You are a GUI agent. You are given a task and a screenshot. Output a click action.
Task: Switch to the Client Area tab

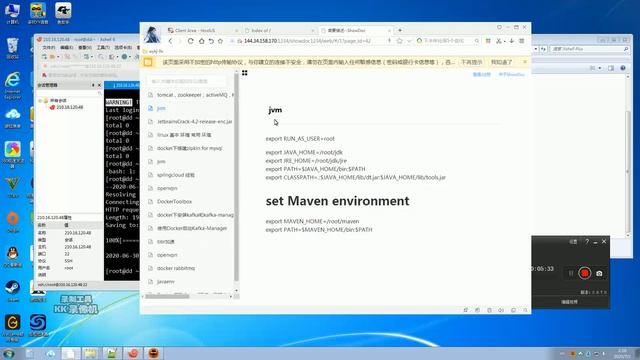click(202, 30)
